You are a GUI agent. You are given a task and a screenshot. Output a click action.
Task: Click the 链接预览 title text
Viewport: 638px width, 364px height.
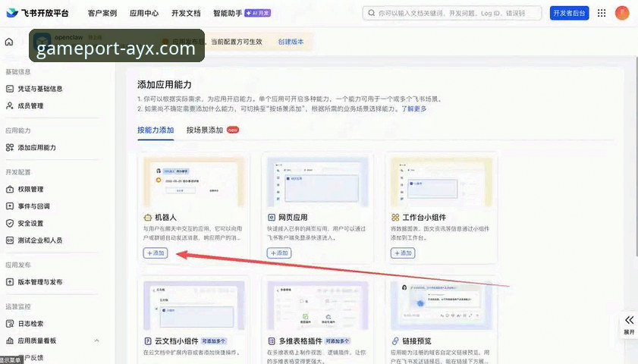[416, 340]
